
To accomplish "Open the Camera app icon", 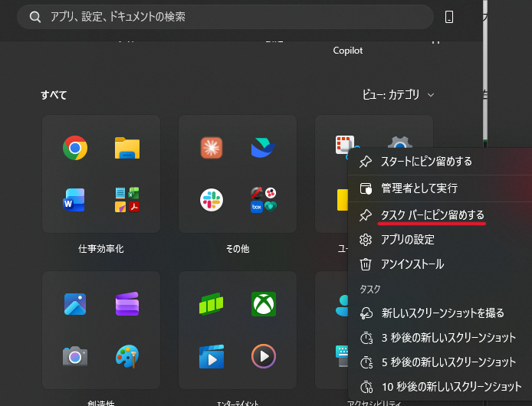I will point(75,356).
